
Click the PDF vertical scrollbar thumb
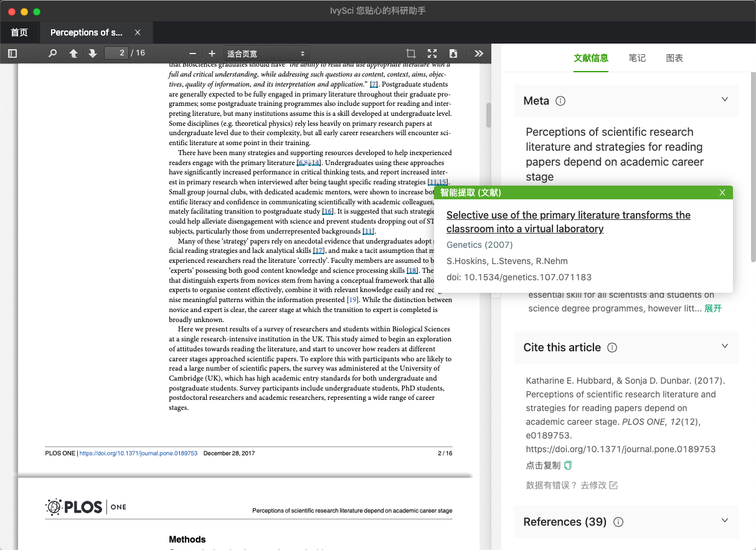click(489, 115)
